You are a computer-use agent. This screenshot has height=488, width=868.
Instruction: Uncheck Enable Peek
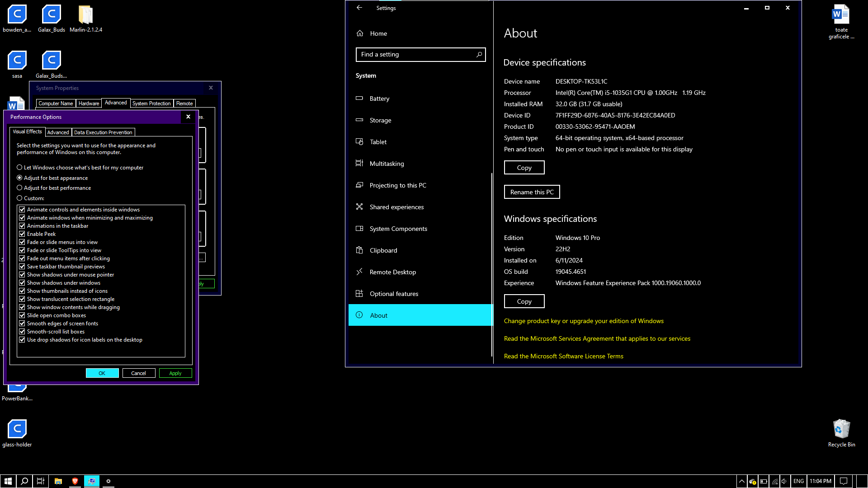click(x=22, y=234)
